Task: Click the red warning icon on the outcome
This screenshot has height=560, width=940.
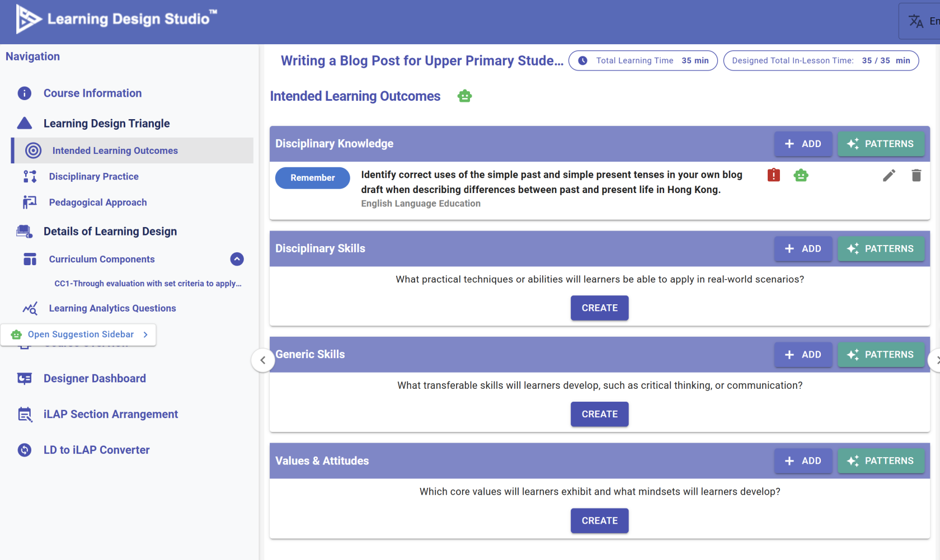Action: 774,175
